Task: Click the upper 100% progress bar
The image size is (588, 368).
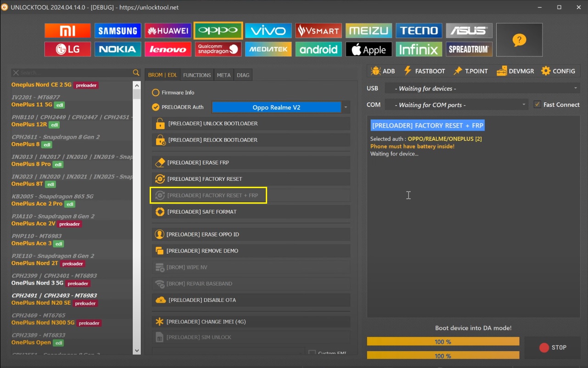Action: 443,342
